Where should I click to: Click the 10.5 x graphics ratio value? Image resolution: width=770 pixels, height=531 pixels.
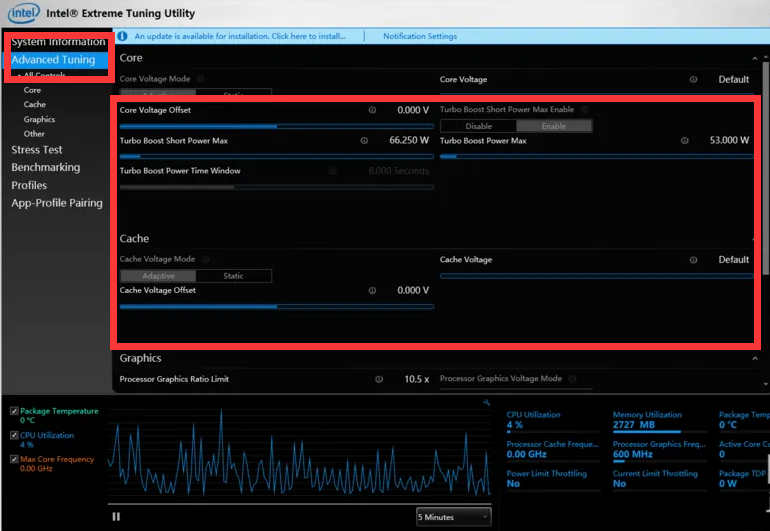[x=416, y=379]
